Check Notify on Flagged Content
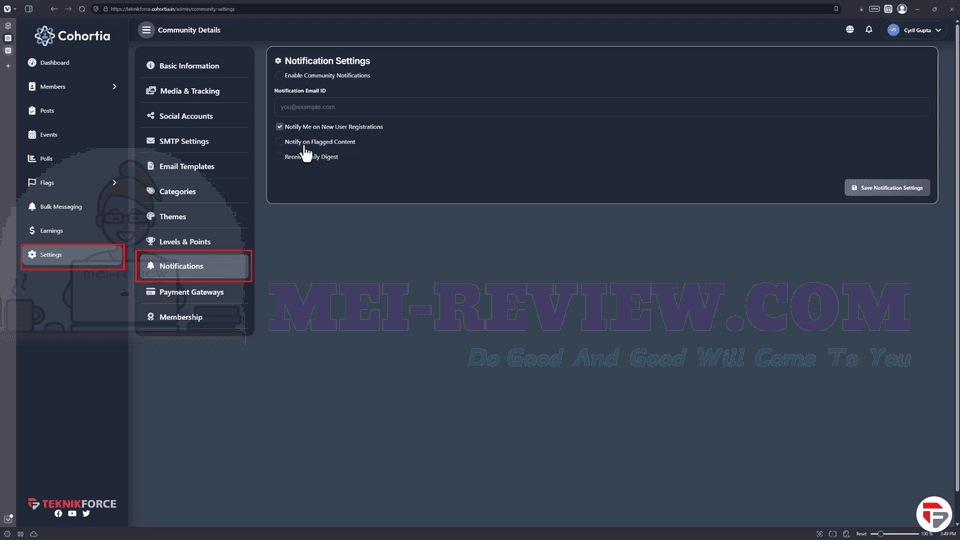960x540 pixels. point(279,141)
